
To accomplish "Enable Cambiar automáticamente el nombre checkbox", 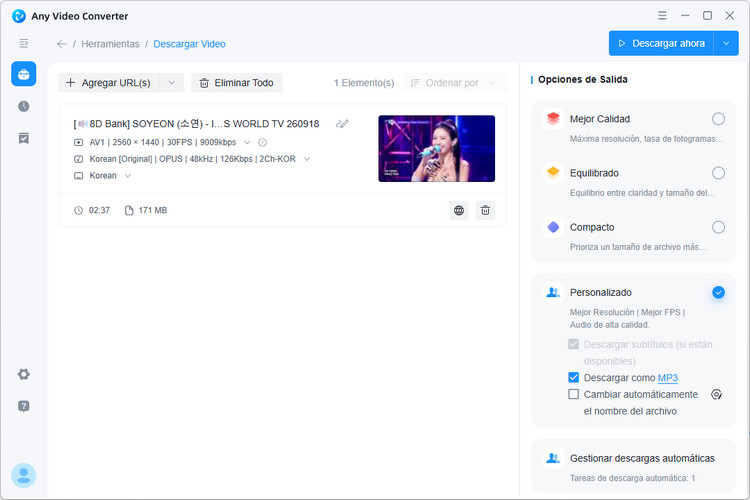I will coord(574,394).
